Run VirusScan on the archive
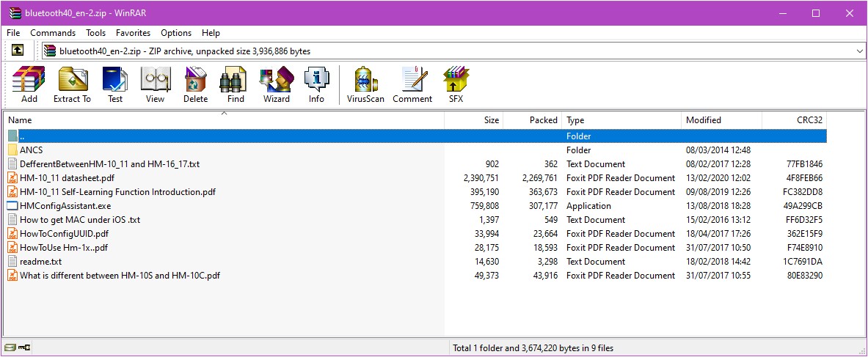The image size is (868, 357). pos(365,84)
